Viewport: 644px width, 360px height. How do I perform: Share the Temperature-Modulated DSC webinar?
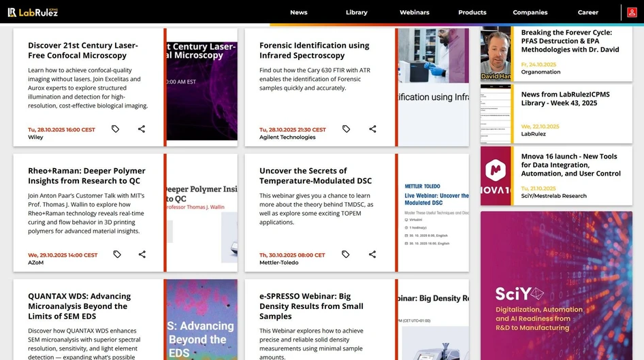[372, 254]
